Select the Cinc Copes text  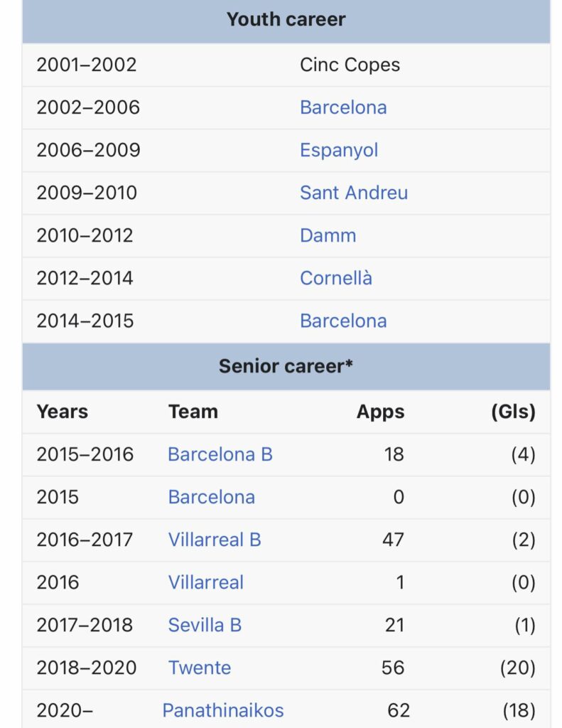point(350,65)
